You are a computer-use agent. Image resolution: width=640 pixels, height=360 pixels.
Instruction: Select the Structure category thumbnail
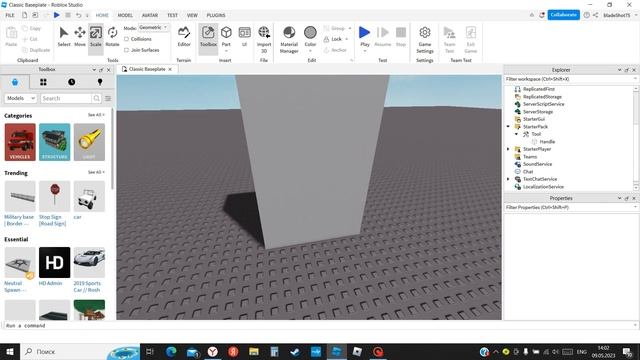point(55,142)
